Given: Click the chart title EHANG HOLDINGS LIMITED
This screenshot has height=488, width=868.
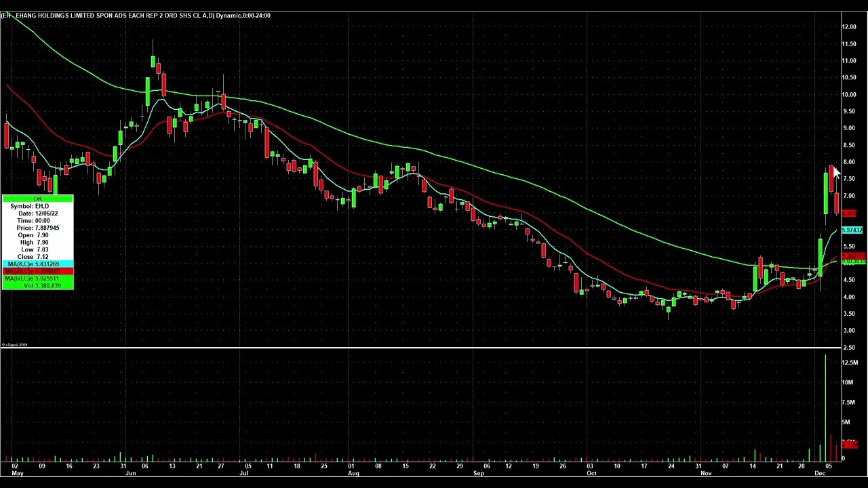Looking at the screenshot, I should click(54, 15).
